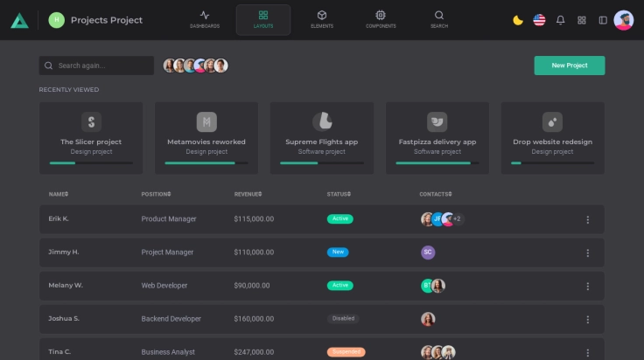The width and height of the screenshot is (644, 360).
Task: Open the Elements tab
Action: [x=321, y=19]
